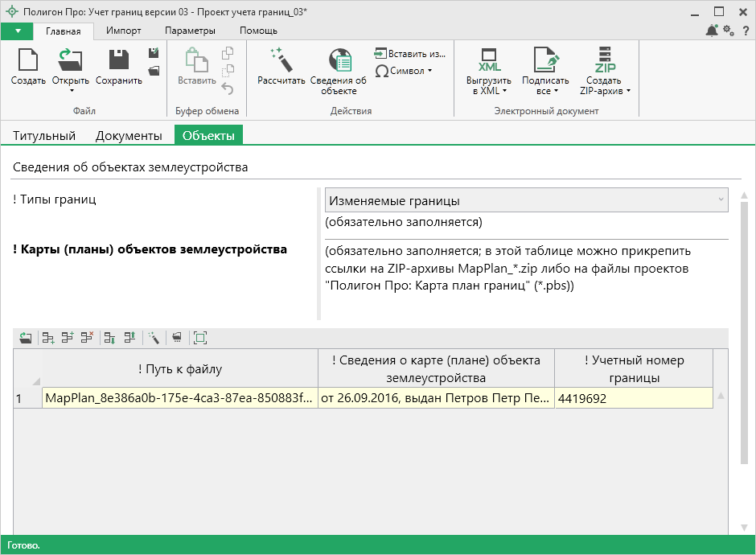Screen dimensions: 756x555
Task: Expand Выгрузить в XML dropdown
Action: click(x=504, y=91)
